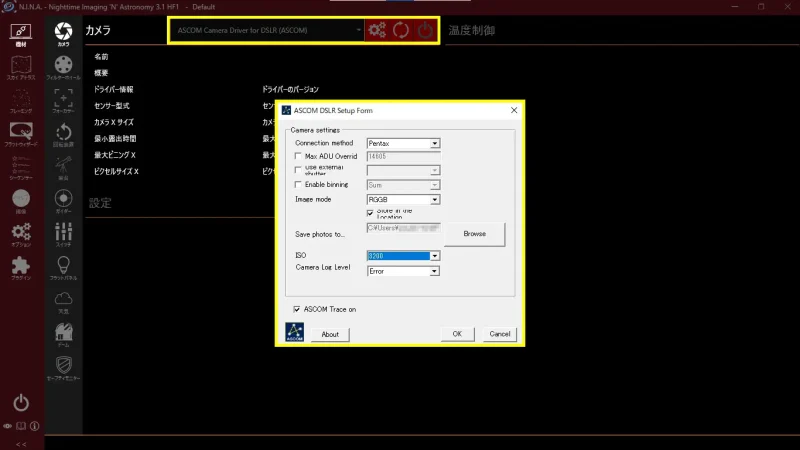
Task: Toggle the Use external shutter checkbox
Action: (298, 170)
